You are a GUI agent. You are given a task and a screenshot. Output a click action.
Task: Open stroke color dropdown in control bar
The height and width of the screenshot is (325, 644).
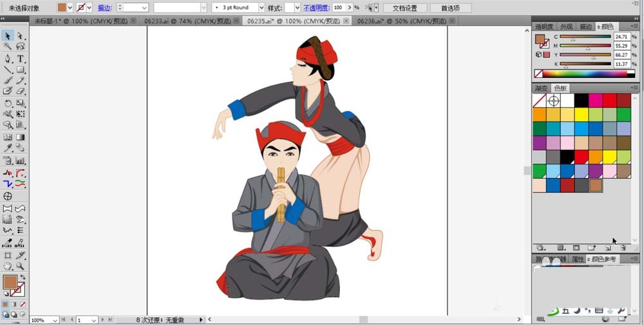(x=89, y=7)
